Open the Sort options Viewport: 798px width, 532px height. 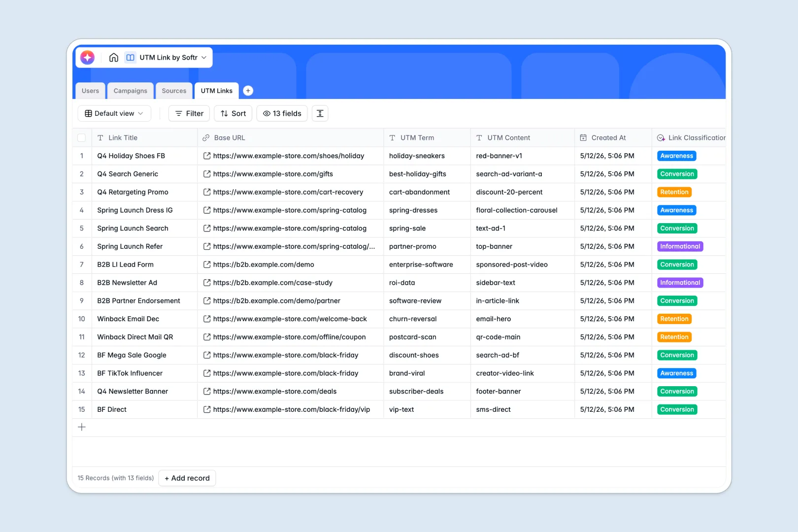233,113
